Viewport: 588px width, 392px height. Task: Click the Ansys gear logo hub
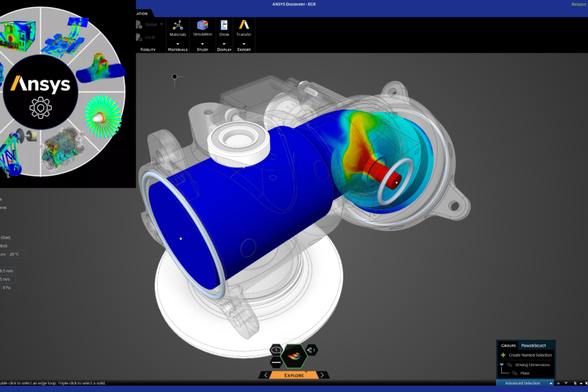click(x=40, y=92)
